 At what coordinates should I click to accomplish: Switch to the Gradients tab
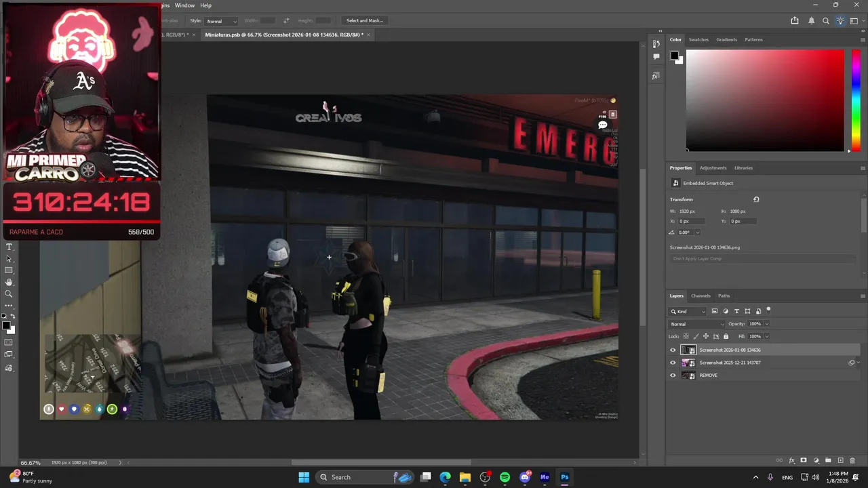click(x=726, y=39)
